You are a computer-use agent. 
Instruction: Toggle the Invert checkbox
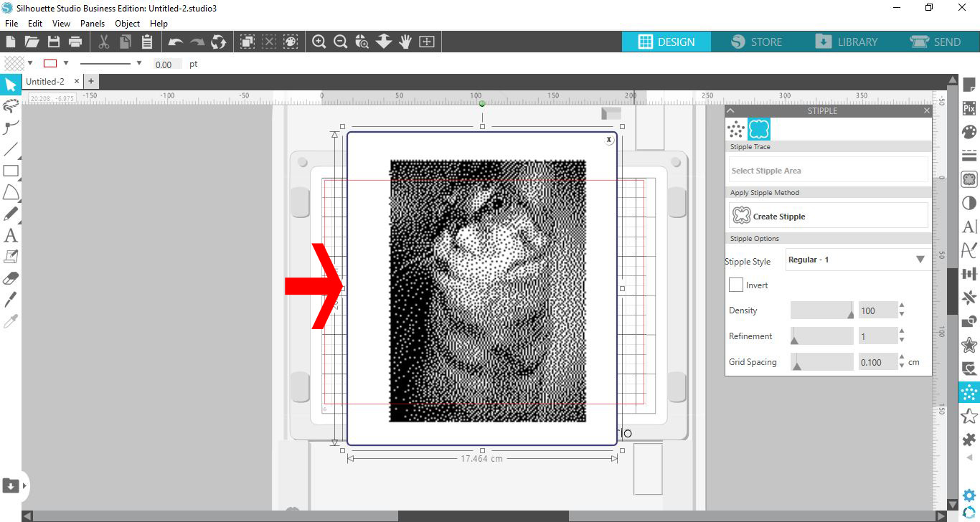point(736,285)
